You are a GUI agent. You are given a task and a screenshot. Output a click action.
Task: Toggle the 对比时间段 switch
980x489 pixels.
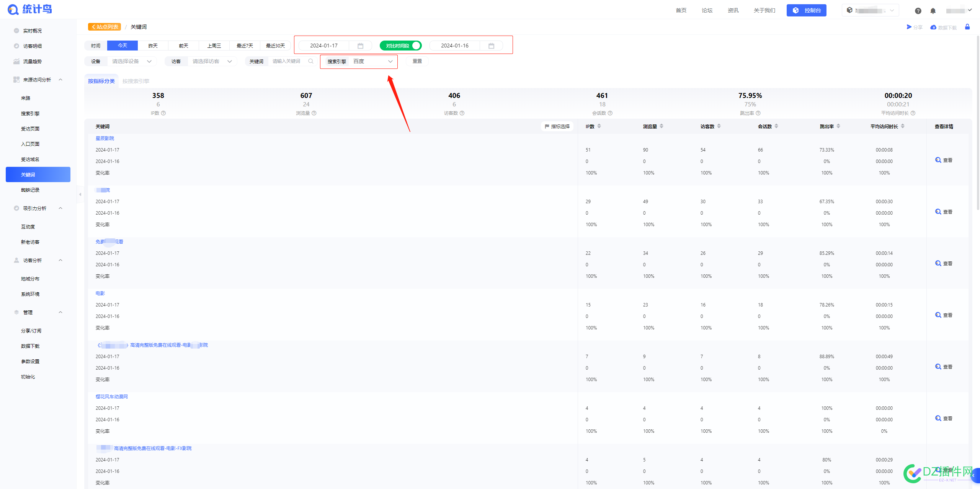pos(400,46)
